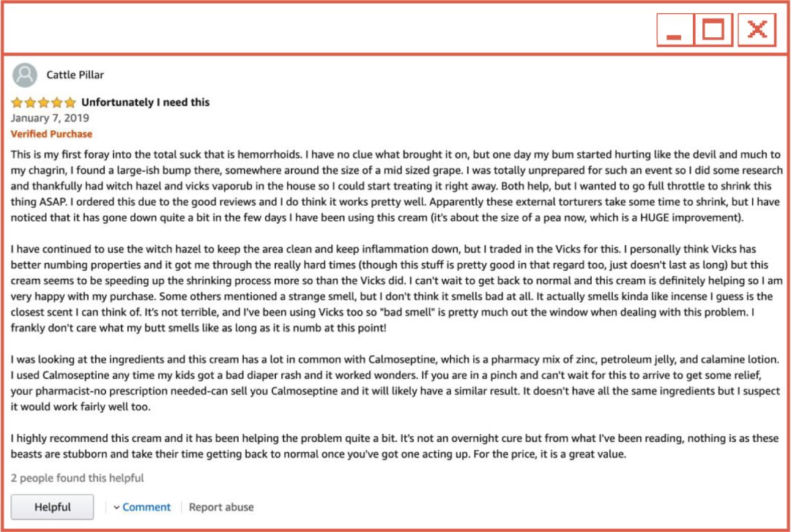Click the fourth star in the rating
The height and width of the screenshot is (532, 791).
tap(56, 102)
